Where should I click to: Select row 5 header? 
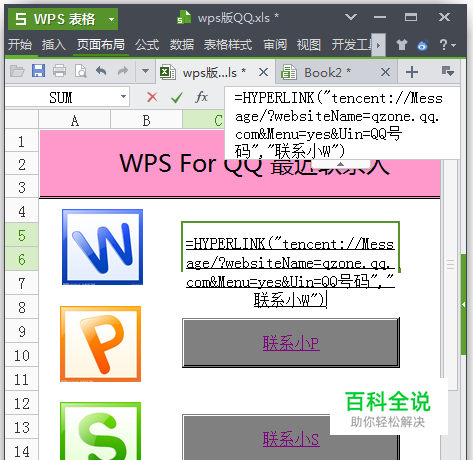(x=22, y=236)
